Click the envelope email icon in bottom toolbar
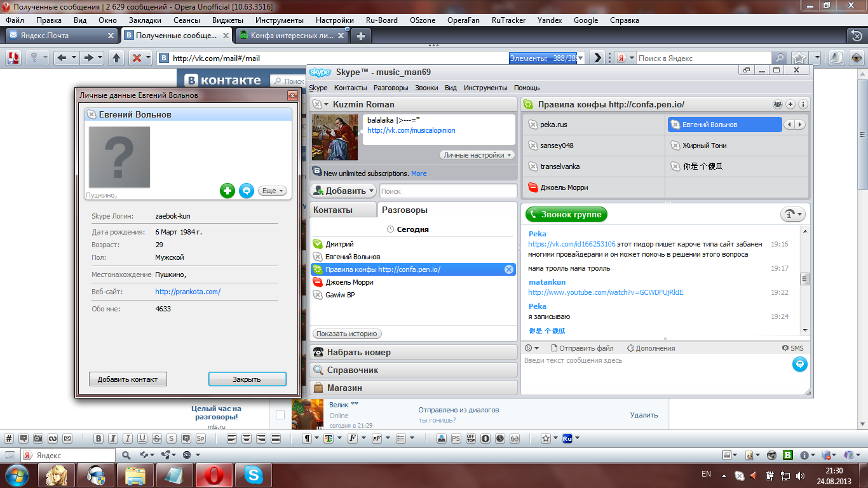Viewport: 868px width, 488px height. [x=67, y=438]
